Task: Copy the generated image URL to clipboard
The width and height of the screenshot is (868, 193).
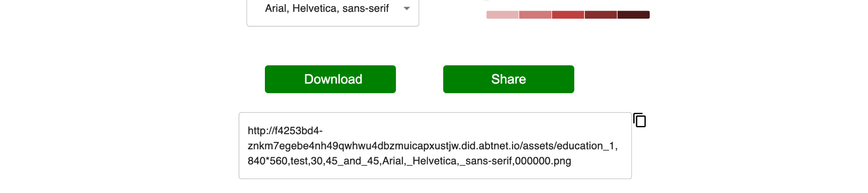Action: (x=640, y=120)
